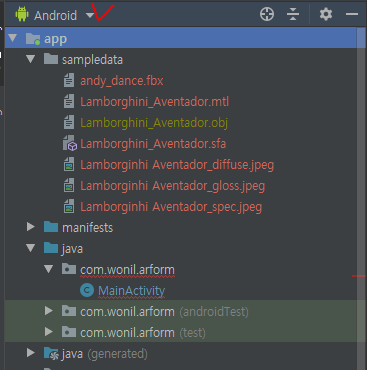The height and width of the screenshot is (370, 367).
Task: Select Lamborghini_Aventador.obj file
Action: [154, 123]
